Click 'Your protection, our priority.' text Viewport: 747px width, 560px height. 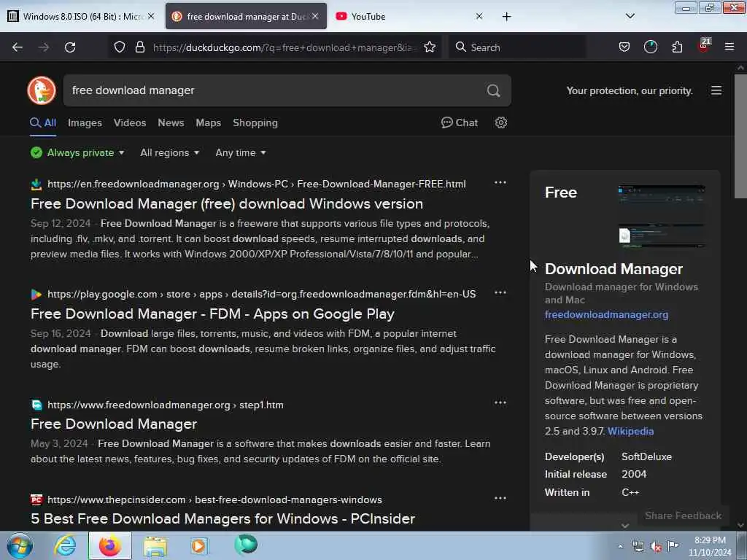point(630,90)
